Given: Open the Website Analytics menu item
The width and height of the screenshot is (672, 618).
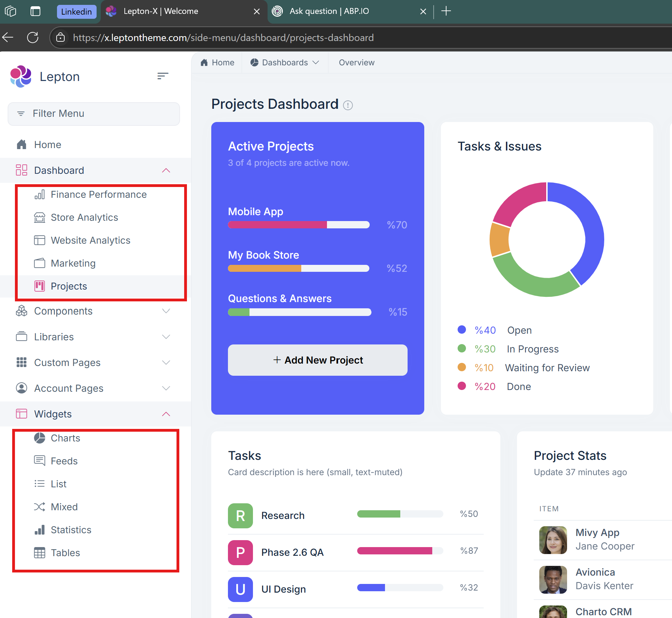Looking at the screenshot, I should (90, 241).
